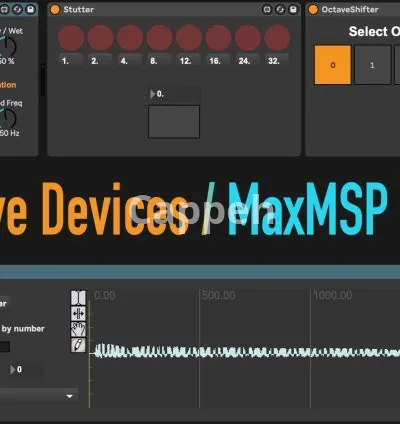Viewport: 400px width, 424px height.
Task: Click the number box labeled 8.
Action: click(159, 61)
